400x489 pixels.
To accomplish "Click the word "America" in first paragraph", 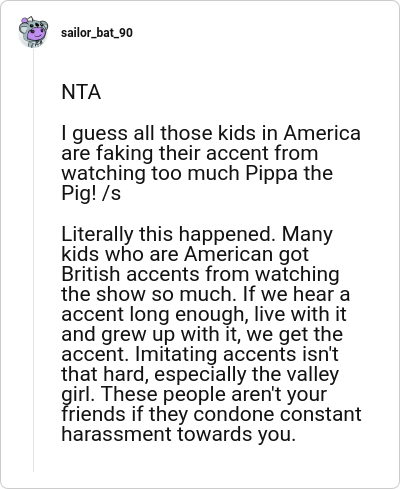I will pyautogui.click(x=322, y=133).
